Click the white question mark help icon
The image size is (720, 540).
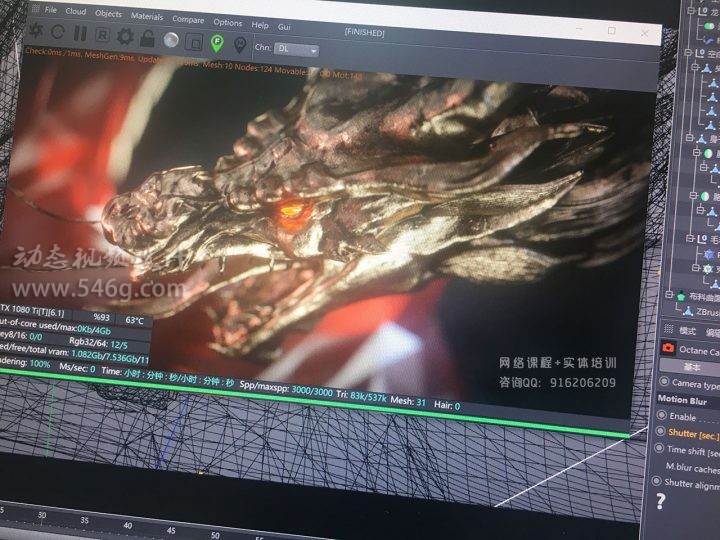pyautogui.click(x=660, y=501)
